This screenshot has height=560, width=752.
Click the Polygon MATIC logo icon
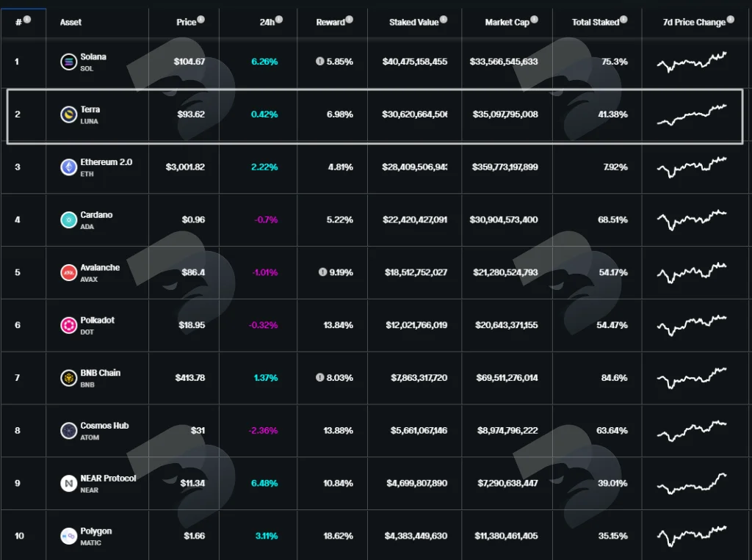tap(68, 536)
